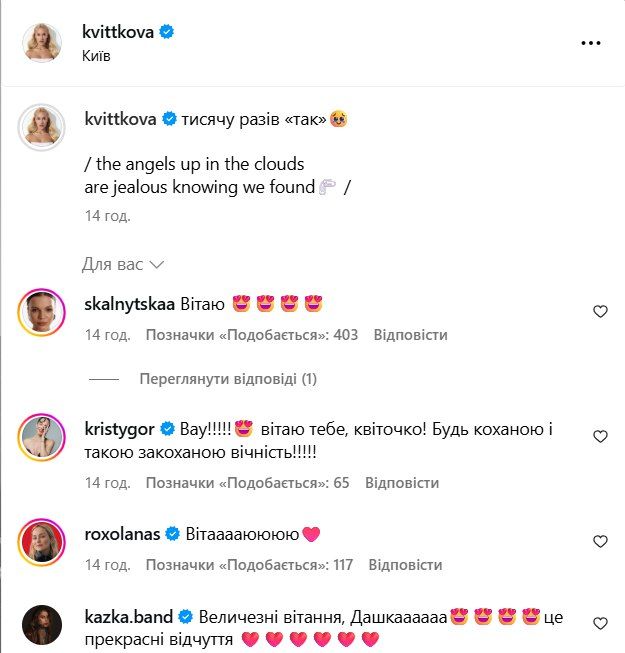Screen dimensions: 625x653
Task: Open kvittkova profile picture in the header
Action: (42, 42)
